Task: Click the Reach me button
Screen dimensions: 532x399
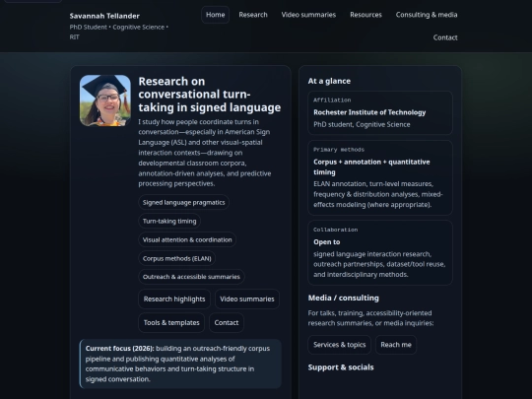Action: click(x=396, y=345)
